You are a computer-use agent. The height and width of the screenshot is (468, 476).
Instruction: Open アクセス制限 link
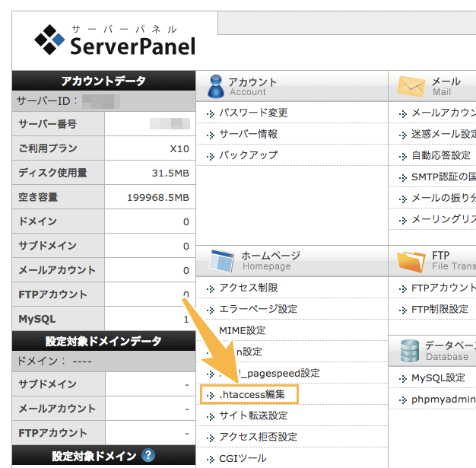pos(248,288)
